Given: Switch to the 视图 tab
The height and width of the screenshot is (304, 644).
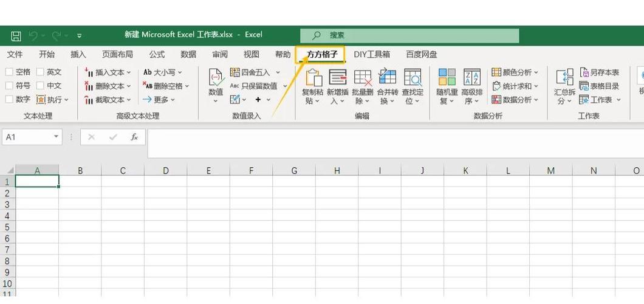Looking at the screenshot, I should [252, 55].
